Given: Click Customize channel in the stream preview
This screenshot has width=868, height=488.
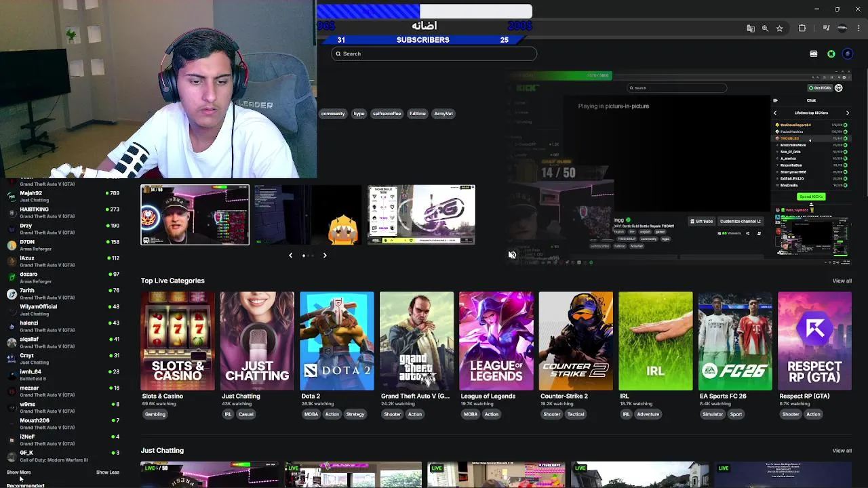Looking at the screenshot, I should click(x=741, y=222).
